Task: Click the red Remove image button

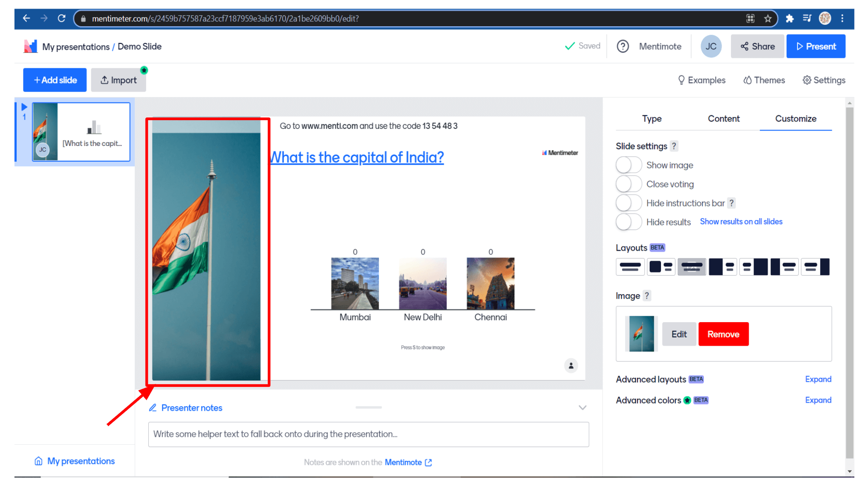Action: pyautogui.click(x=723, y=334)
